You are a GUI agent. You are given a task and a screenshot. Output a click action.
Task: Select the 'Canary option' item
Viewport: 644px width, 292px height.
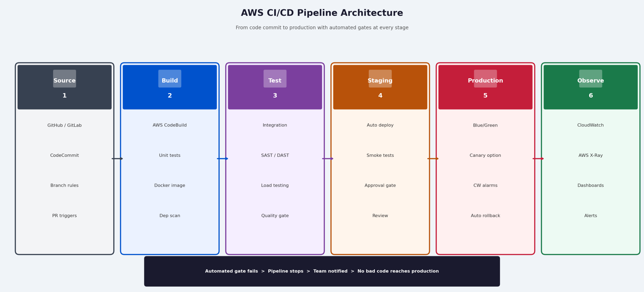coord(486,156)
